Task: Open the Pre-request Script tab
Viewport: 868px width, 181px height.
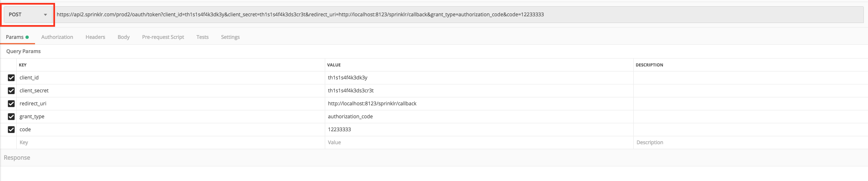Action: coord(163,37)
